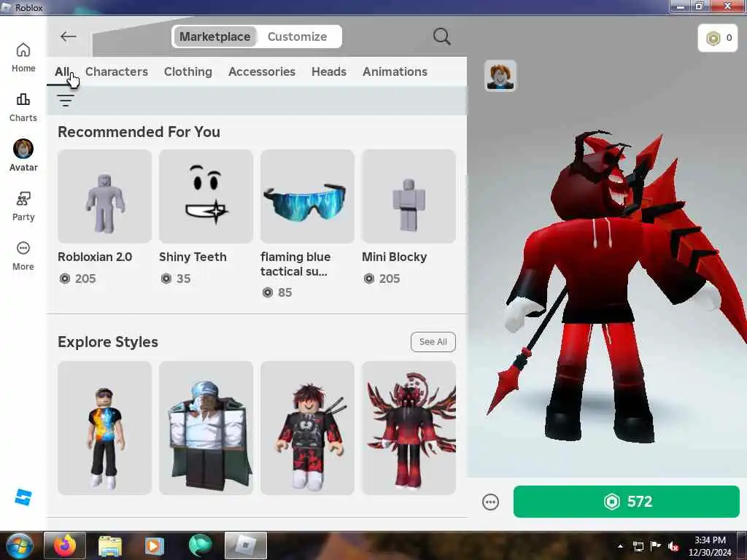
Task: Buy outfit for 572 Robux
Action: (x=626, y=502)
